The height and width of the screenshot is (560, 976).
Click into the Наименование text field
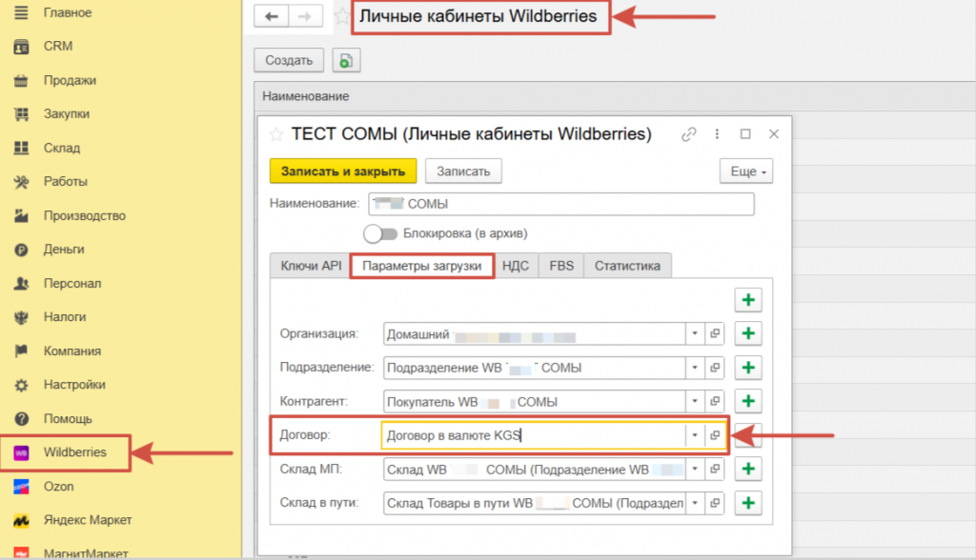click(x=560, y=205)
